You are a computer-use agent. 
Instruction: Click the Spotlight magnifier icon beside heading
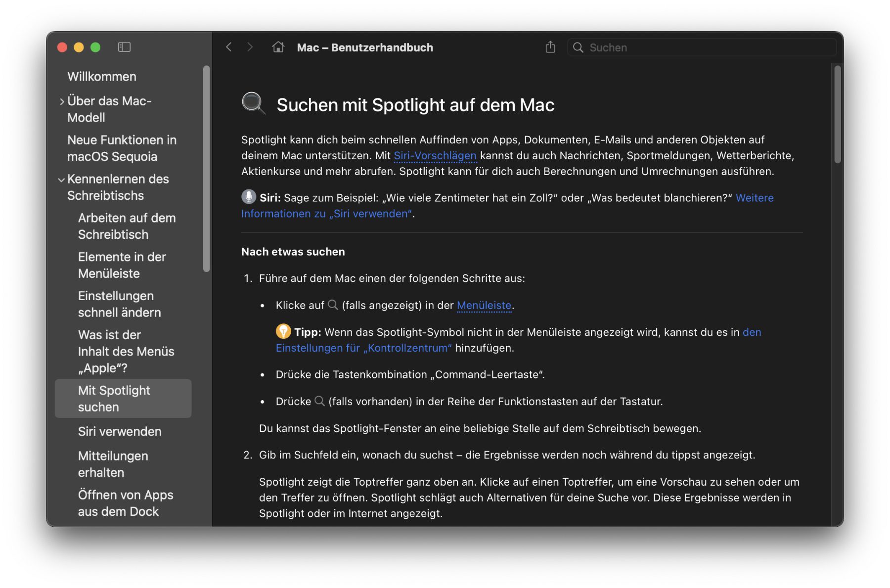[253, 103]
